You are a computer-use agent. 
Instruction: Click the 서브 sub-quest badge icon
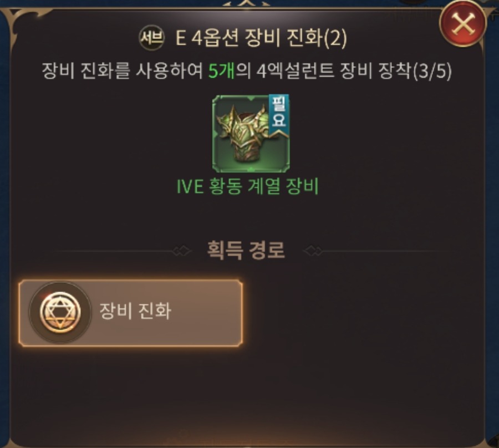point(152,38)
